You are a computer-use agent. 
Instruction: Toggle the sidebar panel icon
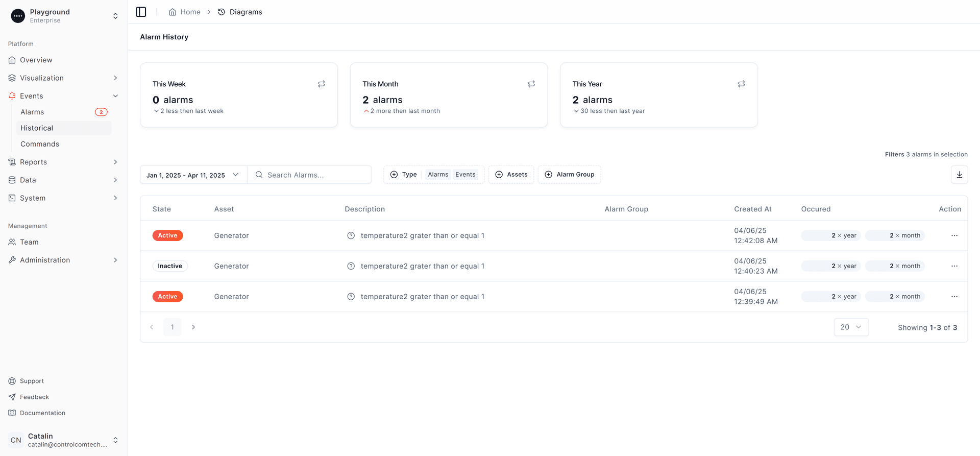click(141, 12)
